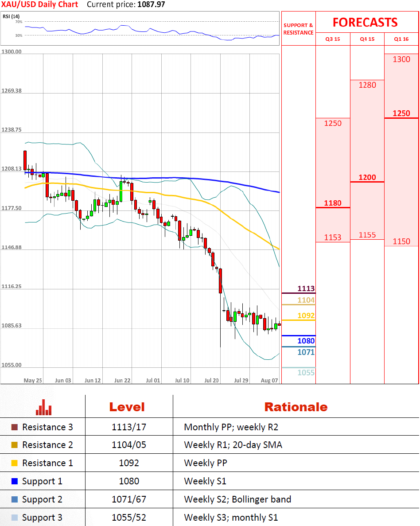Select the XAU/USD Daily Chart title
This screenshot has height=526, width=420.
tap(39, 5)
